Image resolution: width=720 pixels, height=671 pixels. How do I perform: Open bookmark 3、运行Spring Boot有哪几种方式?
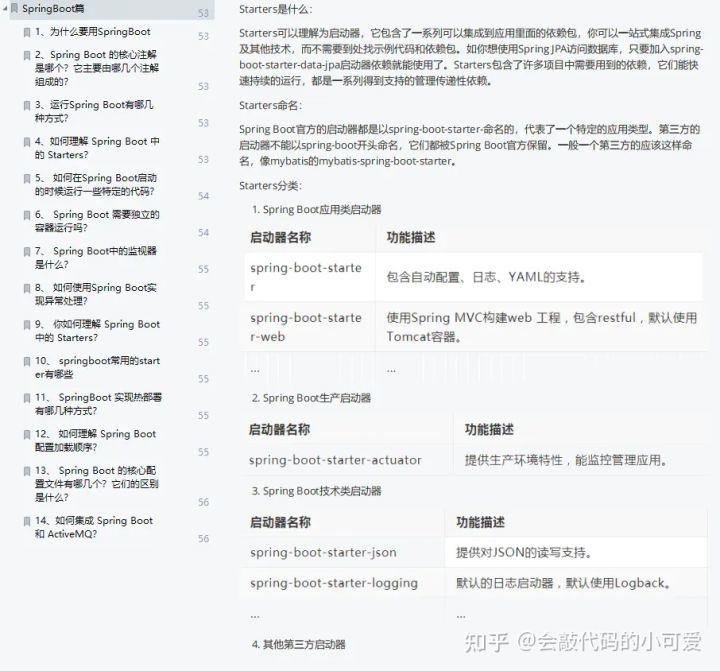[94, 112]
